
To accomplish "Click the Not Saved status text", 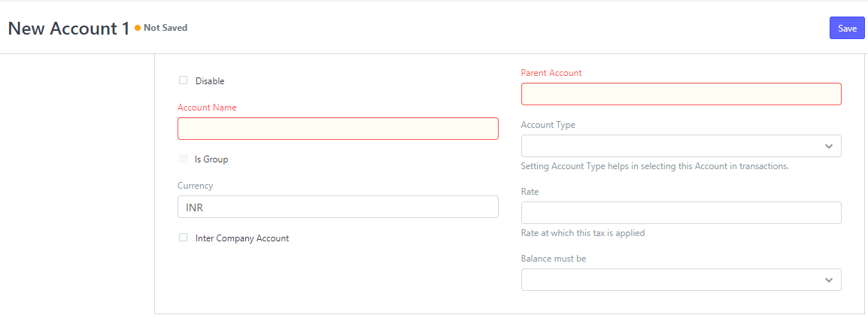I will (x=165, y=28).
